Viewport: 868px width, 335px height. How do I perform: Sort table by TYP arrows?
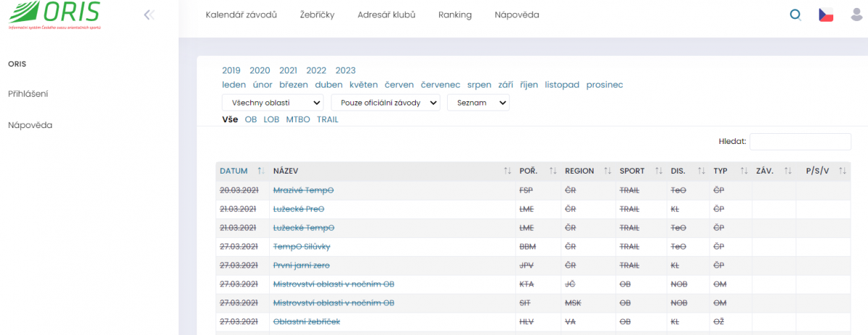click(x=744, y=171)
